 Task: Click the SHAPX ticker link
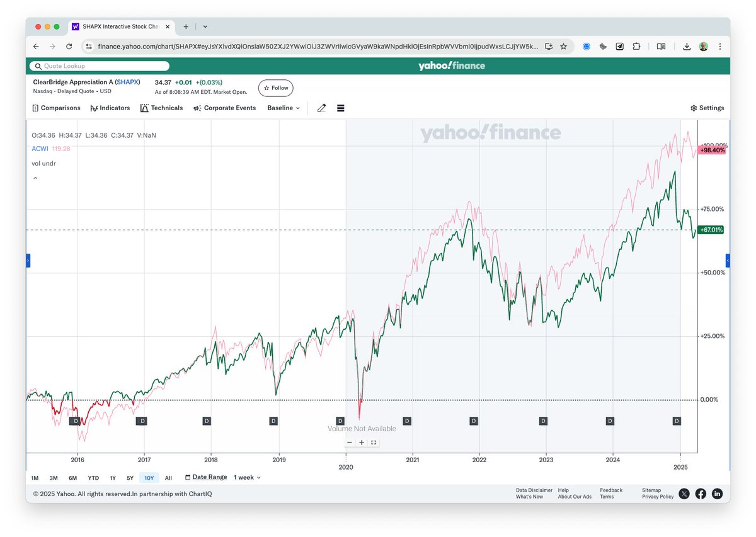127,82
